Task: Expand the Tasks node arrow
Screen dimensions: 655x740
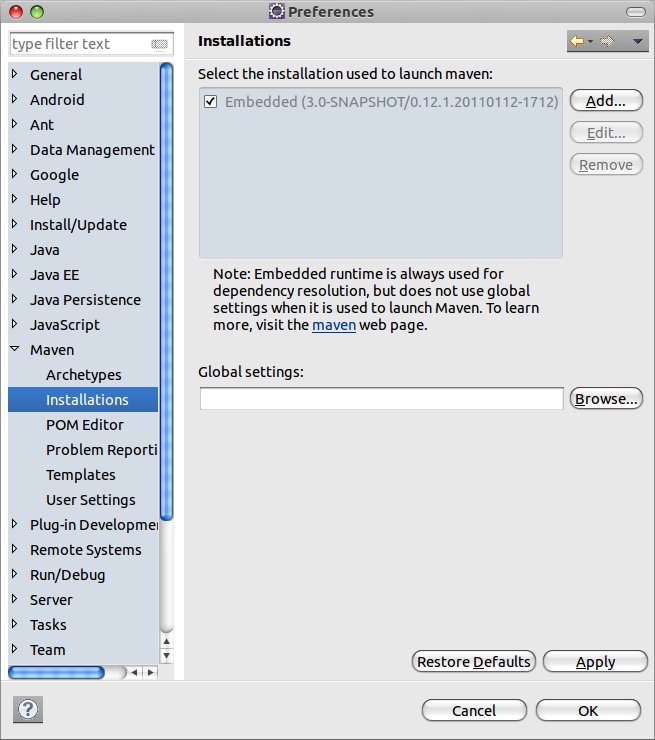Action: [x=15, y=624]
